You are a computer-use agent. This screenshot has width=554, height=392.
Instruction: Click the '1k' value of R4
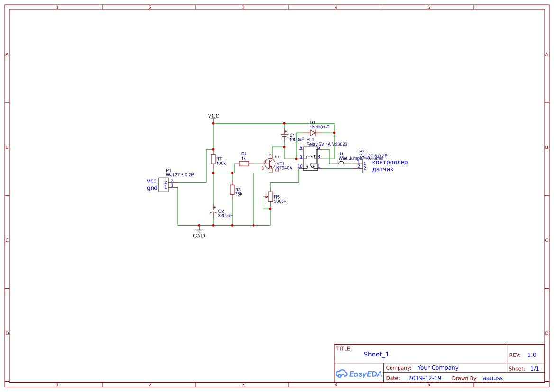pos(244,158)
